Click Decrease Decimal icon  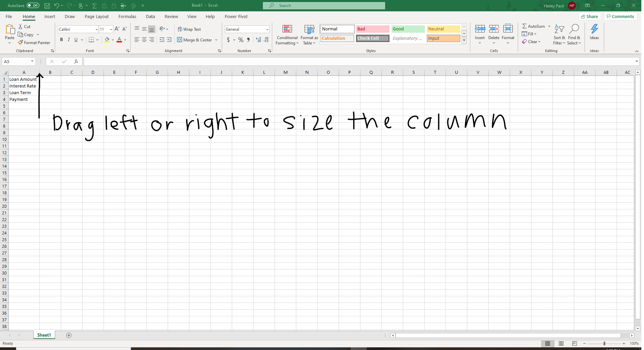click(x=266, y=40)
